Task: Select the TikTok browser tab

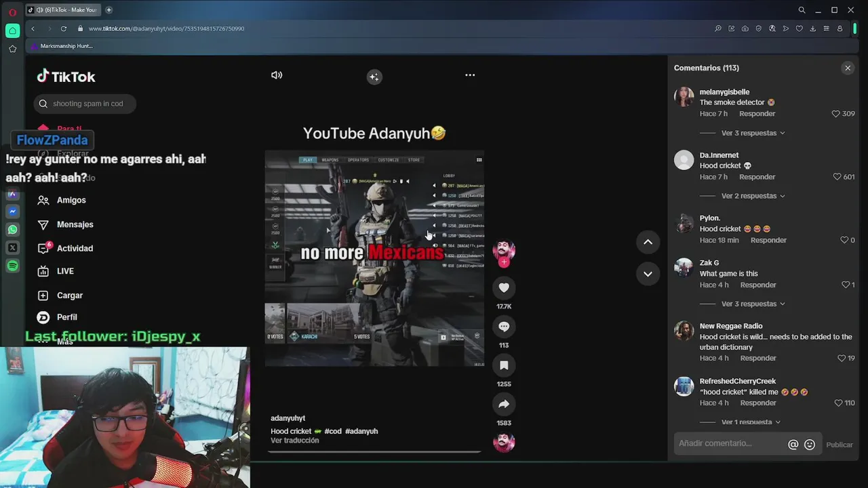Action: pyautogui.click(x=64, y=10)
